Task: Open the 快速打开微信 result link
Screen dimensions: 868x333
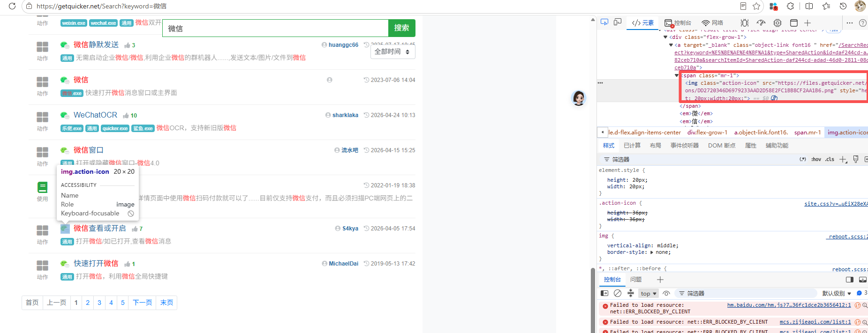Action: point(96,263)
